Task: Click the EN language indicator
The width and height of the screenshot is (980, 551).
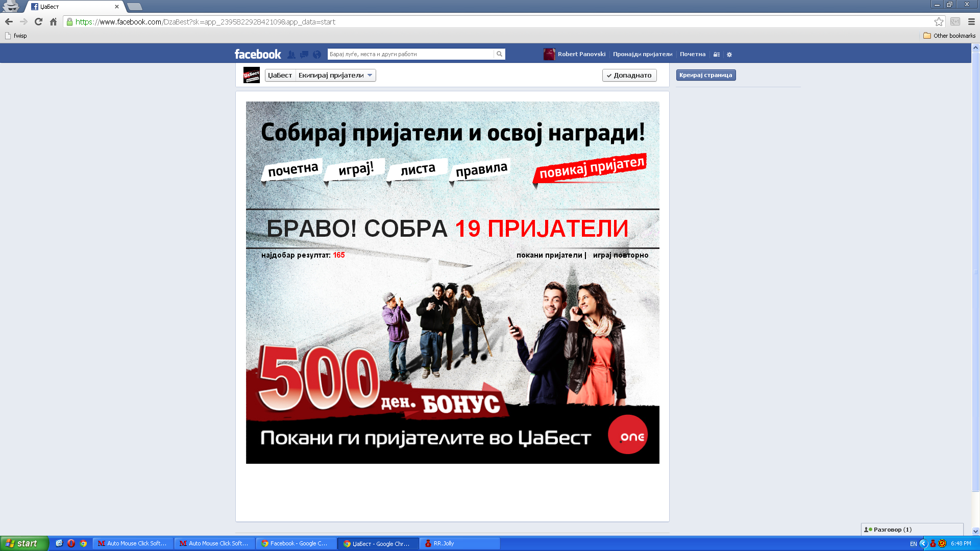Action: [x=913, y=544]
